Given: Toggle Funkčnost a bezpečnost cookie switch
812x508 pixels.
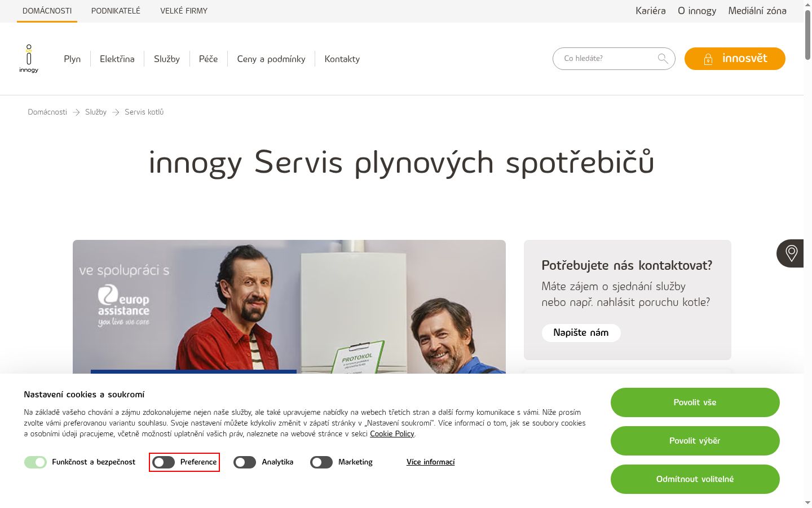Looking at the screenshot, I should click(36, 462).
